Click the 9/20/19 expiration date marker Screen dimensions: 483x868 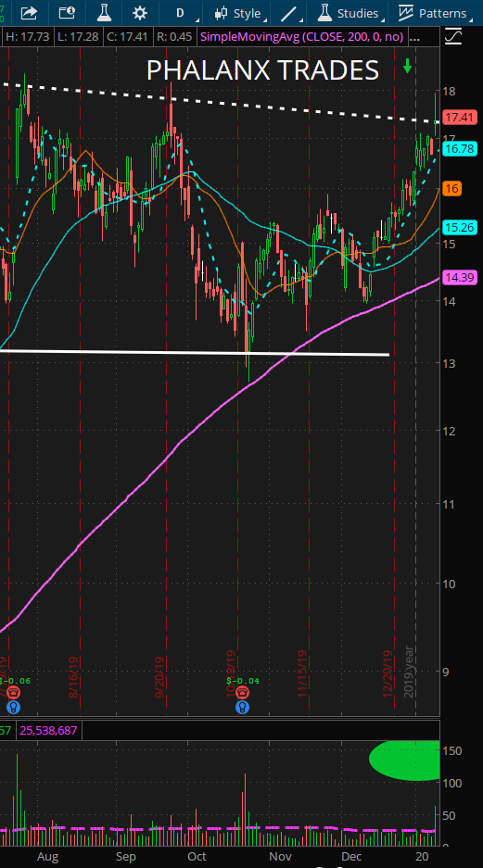(x=159, y=678)
